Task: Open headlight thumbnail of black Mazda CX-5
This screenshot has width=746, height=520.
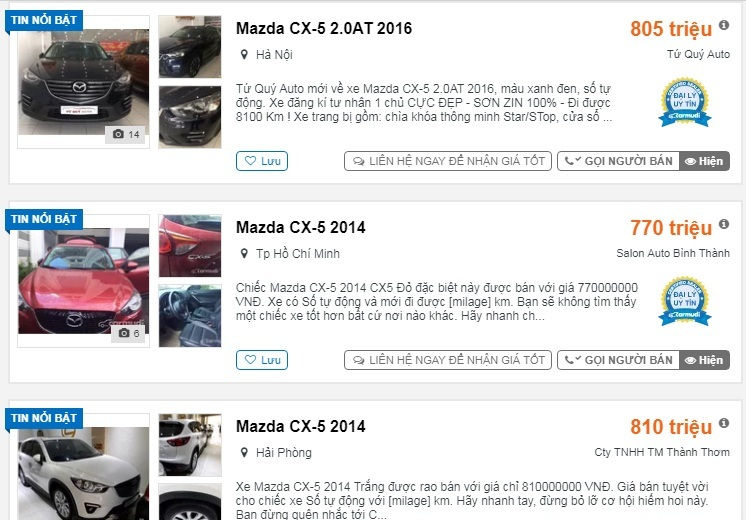Action: 190,117
